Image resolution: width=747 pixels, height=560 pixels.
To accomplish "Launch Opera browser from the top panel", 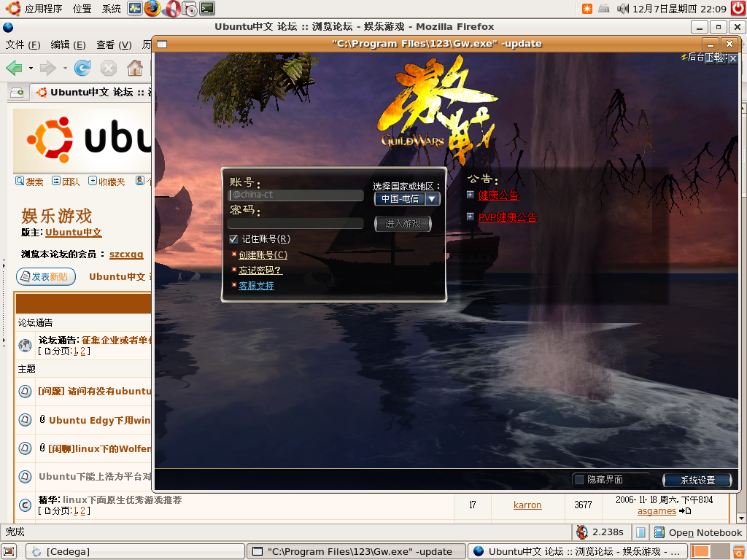I will click(172, 9).
